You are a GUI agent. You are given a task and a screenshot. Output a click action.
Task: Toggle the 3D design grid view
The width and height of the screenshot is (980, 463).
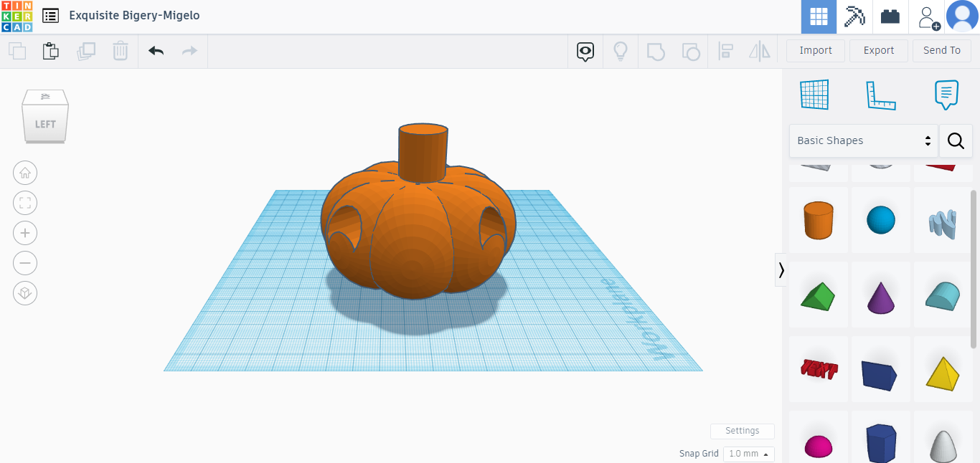(x=819, y=16)
